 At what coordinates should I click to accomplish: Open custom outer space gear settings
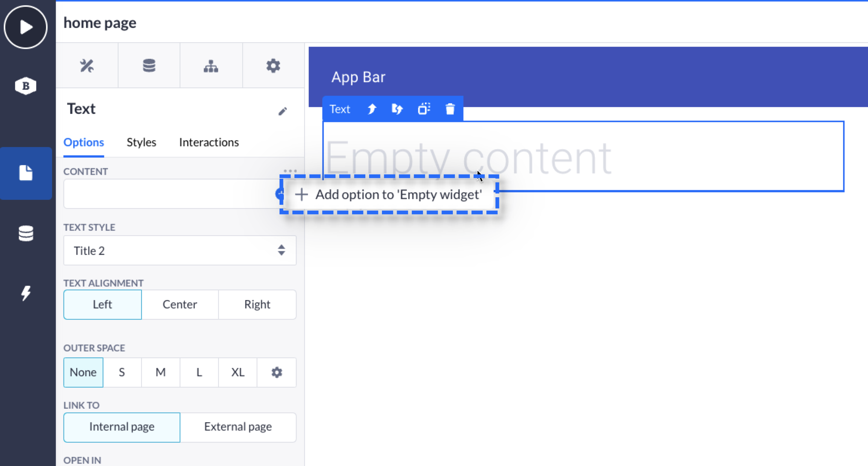point(277,372)
